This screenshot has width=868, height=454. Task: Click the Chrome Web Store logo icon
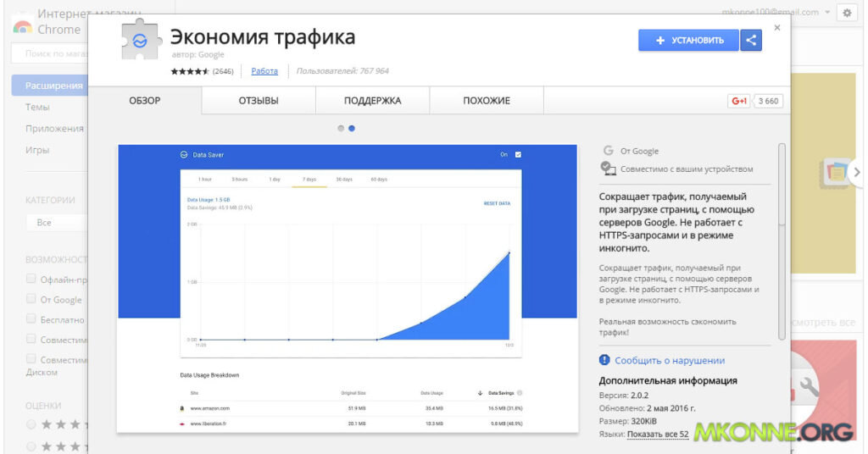(22, 26)
